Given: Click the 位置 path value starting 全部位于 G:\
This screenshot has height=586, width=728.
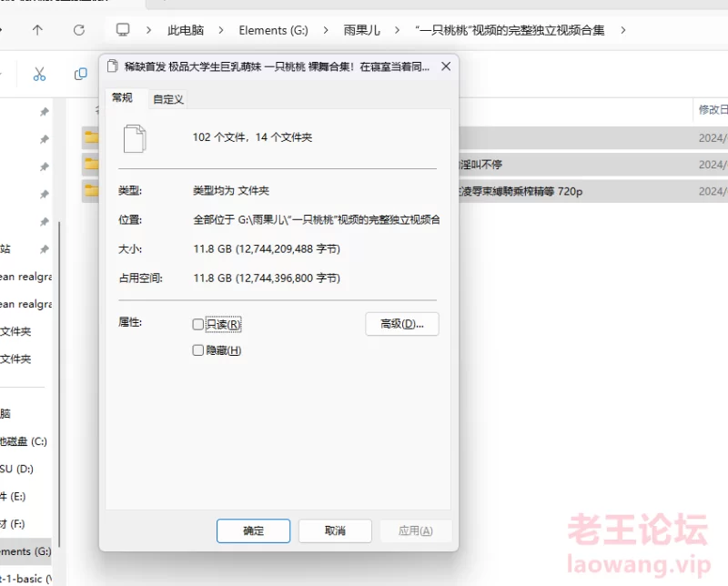Looking at the screenshot, I should [x=316, y=220].
